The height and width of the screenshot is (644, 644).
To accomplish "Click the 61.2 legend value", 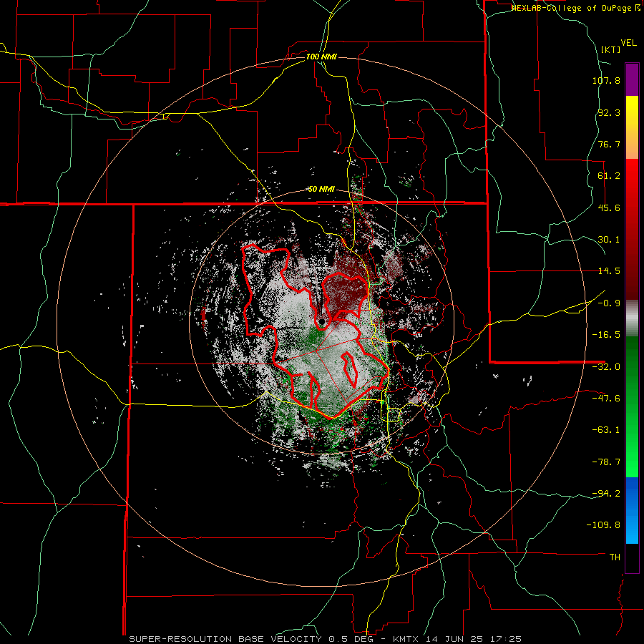I will (609, 176).
